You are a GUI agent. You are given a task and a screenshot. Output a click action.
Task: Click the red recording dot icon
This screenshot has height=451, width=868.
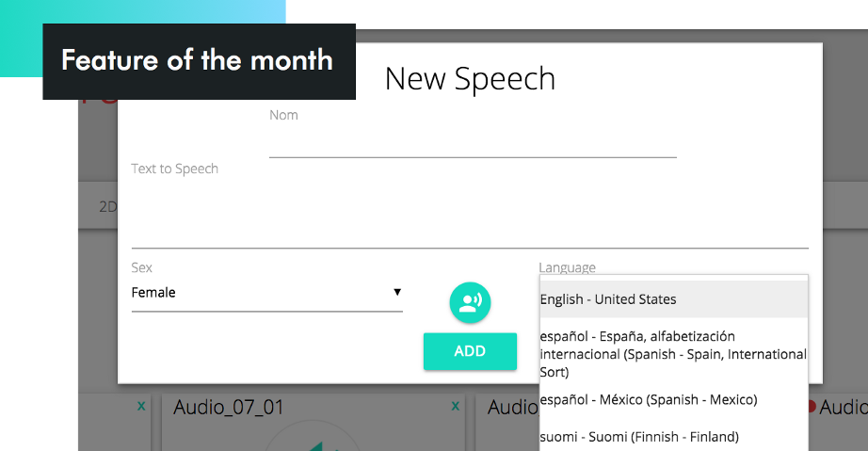[x=811, y=407]
